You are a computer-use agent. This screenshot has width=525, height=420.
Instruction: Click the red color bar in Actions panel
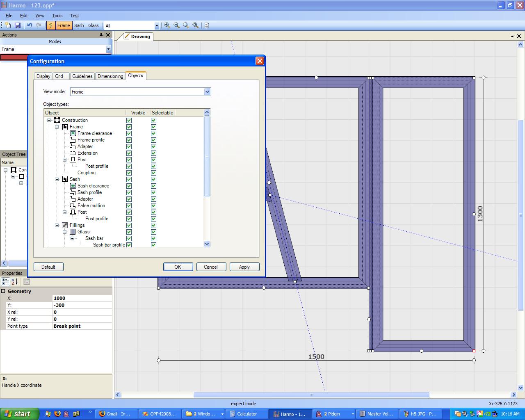pyautogui.click(x=14, y=57)
